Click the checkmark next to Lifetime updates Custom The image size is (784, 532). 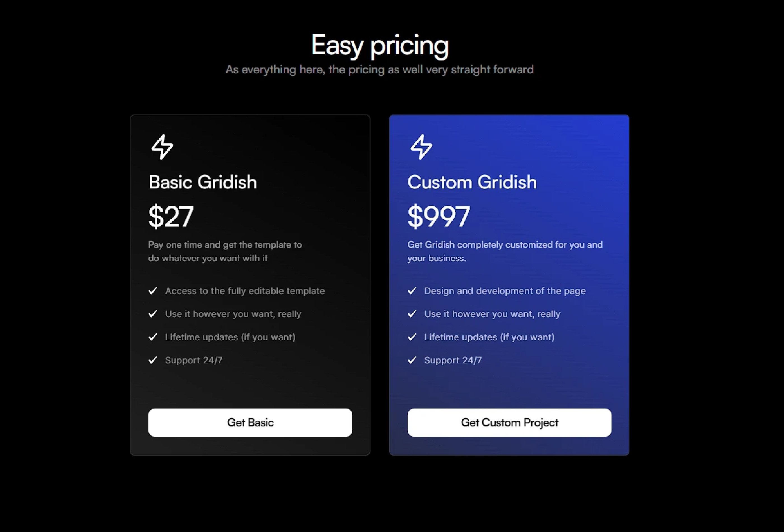pos(411,337)
